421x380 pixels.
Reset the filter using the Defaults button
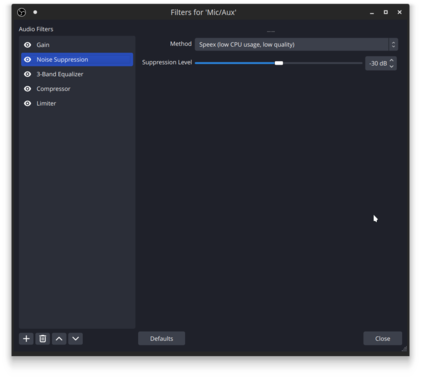[161, 338]
